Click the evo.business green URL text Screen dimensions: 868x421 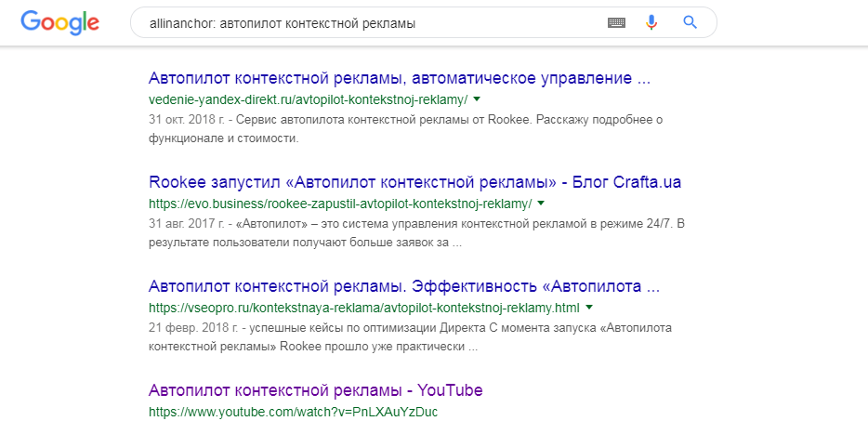pyautogui.click(x=340, y=204)
